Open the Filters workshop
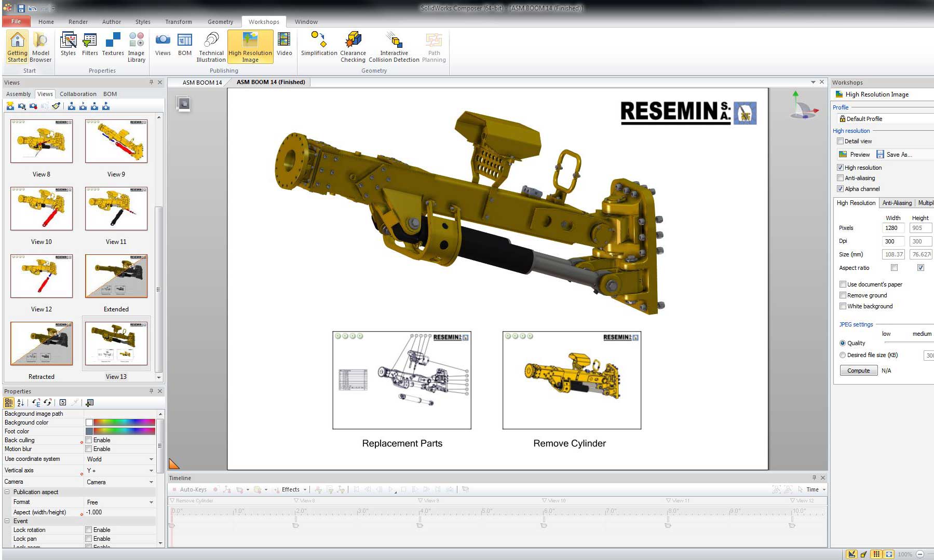This screenshot has height=560, width=934. [x=90, y=44]
